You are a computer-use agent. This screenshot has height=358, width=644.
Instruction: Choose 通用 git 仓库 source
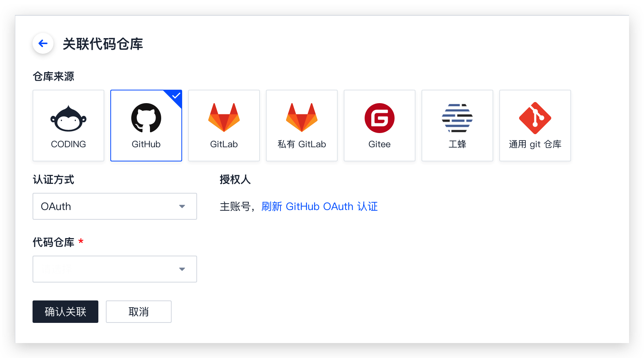[535, 126]
